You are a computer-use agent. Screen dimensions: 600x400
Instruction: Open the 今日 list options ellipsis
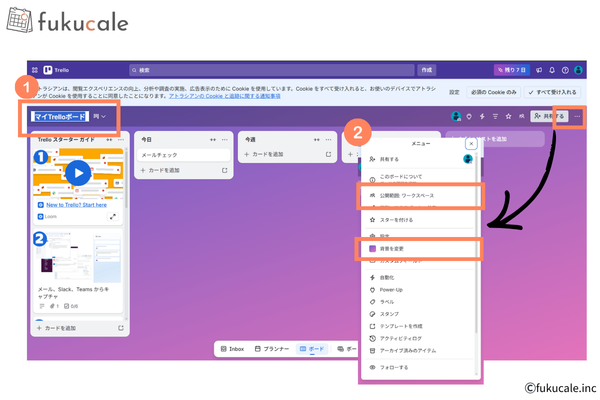tap(224, 140)
